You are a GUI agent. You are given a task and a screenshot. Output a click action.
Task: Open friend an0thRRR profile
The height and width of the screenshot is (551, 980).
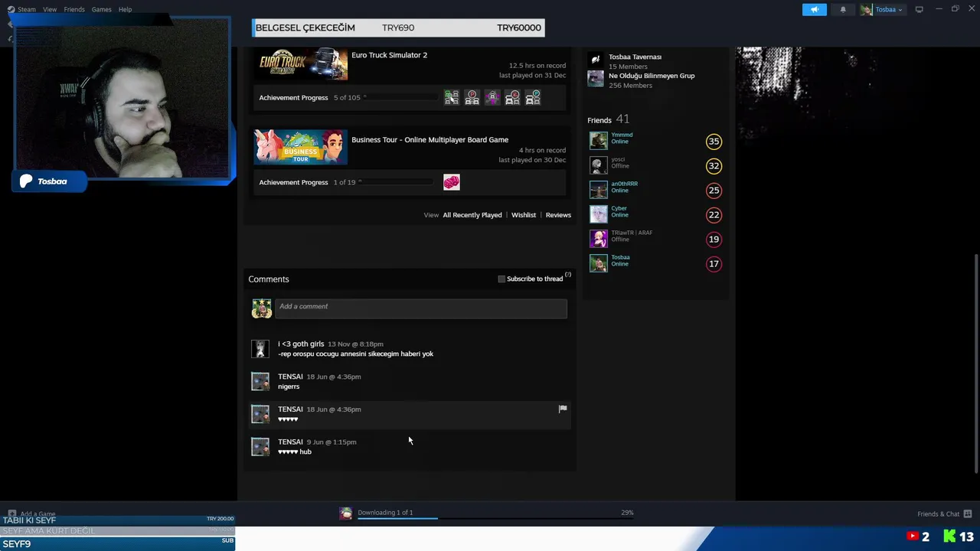pos(624,184)
